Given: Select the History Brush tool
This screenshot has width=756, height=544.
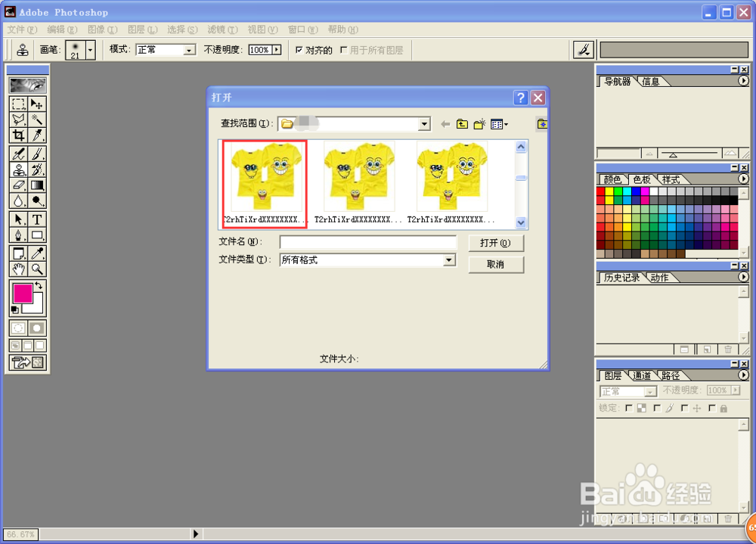Looking at the screenshot, I should click(36, 169).
